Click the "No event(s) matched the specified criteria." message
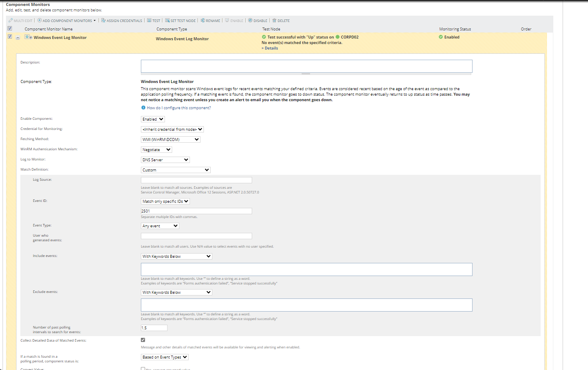The image size is (588, 370). pyautogui.click(x=302, y=43)
